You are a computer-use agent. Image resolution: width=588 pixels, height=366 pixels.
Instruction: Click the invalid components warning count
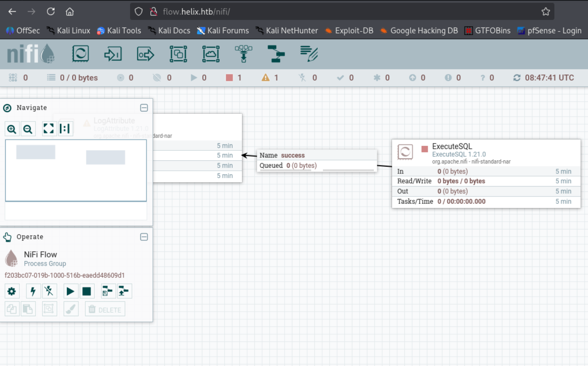pyautogui.click(x=270, y=78)
